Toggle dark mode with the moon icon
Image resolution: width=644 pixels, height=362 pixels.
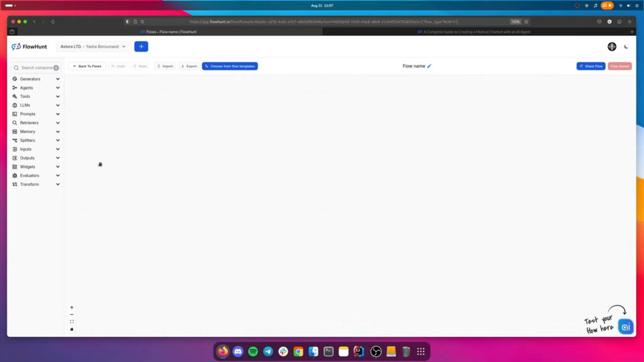(626, 47)
